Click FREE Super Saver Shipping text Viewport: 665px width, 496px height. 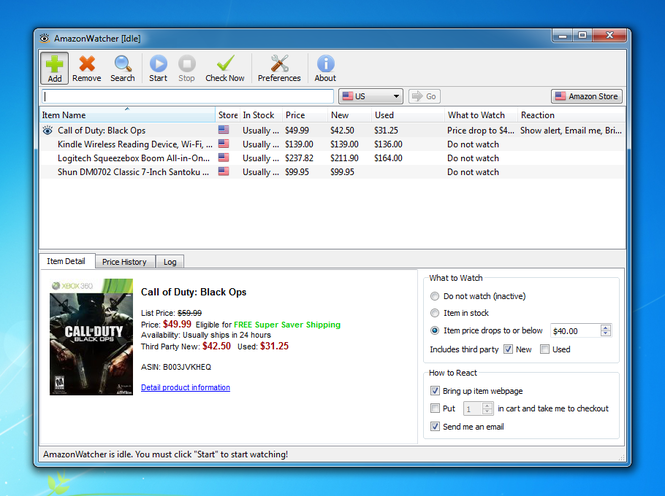click(x=287, y=325)
